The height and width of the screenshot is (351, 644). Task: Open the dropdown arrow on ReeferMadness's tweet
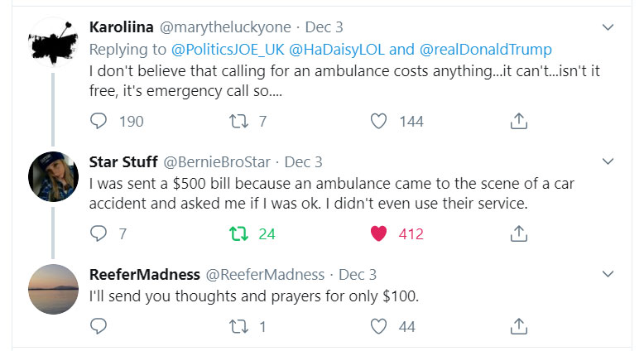(x=608, y=273)
